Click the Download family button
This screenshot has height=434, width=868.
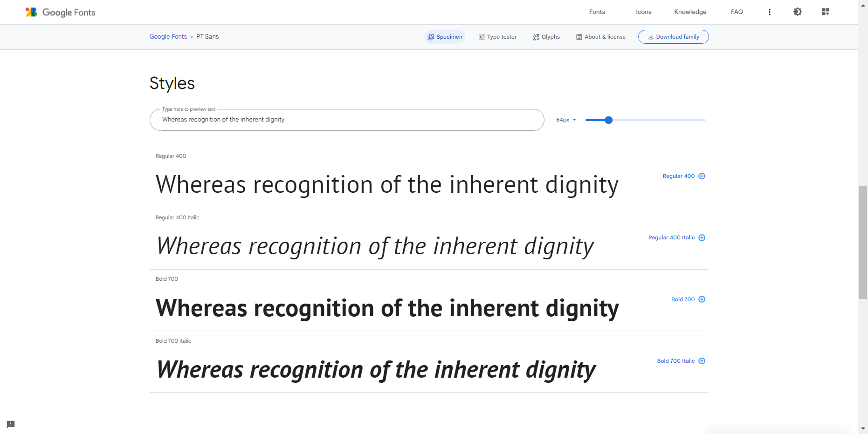673,37
